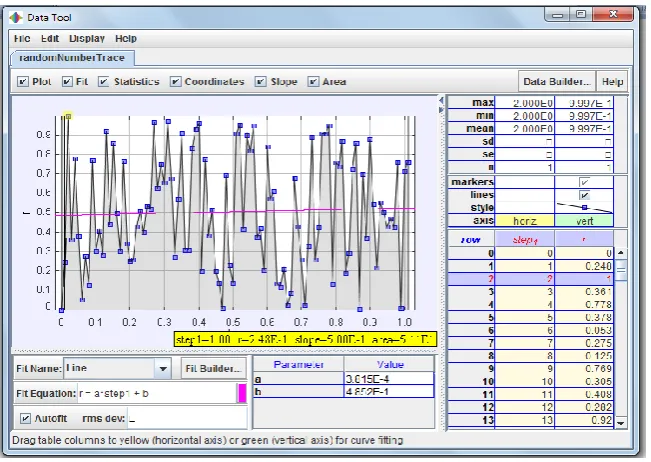Toggle the Plot checkbox
Viewport: 651px width, 462px height.
click(23, 82)
